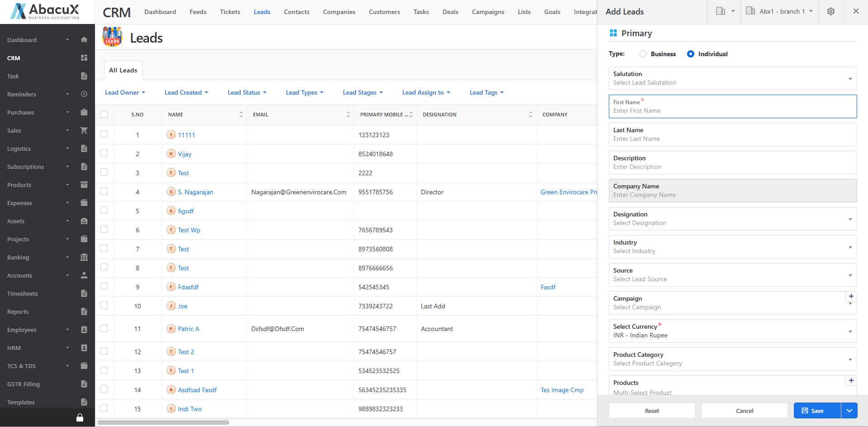Screen dimensions: 868x427
Task: Click the plus icon next to Campaign field
Action: [851, 297]
